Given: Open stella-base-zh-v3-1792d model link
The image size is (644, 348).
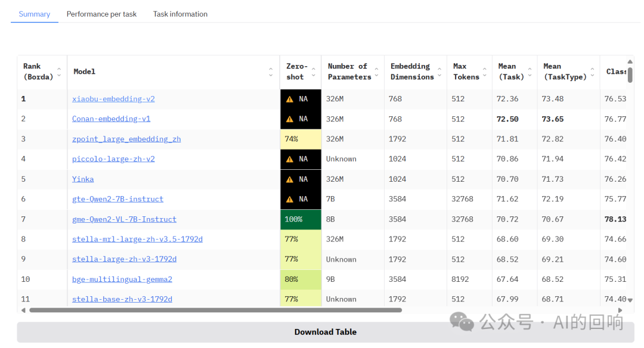Looking at the screenshot, I should [x=122, y=299].
